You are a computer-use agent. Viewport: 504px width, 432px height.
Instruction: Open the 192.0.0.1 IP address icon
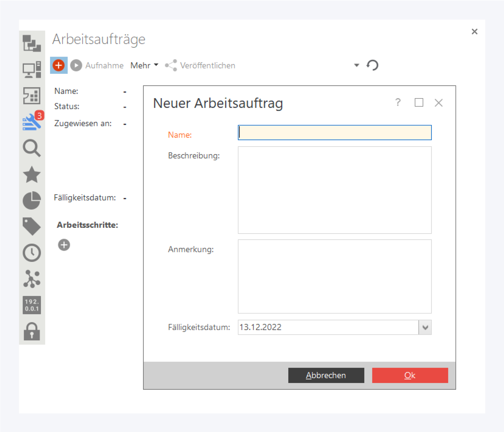(32, 305)
